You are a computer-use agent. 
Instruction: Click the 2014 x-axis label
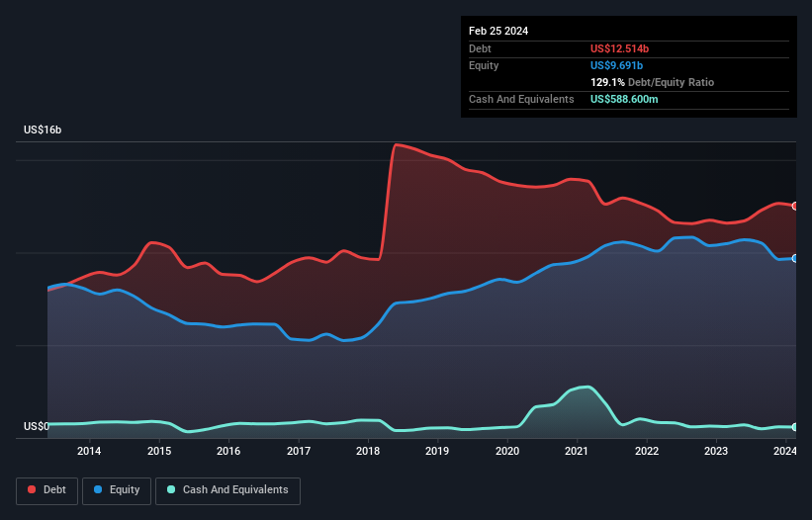coord(89,451)
